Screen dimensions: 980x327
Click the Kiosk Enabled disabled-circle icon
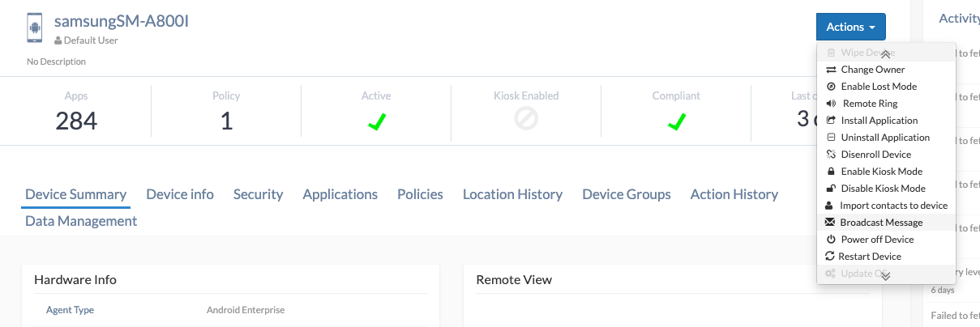click(526, 120)
